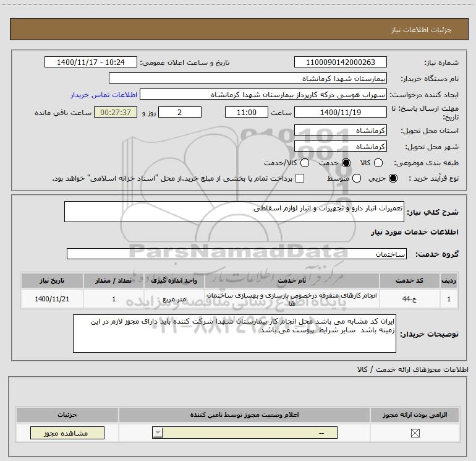Click the تعداد / مقدار column header

click(x=114, y=280)
